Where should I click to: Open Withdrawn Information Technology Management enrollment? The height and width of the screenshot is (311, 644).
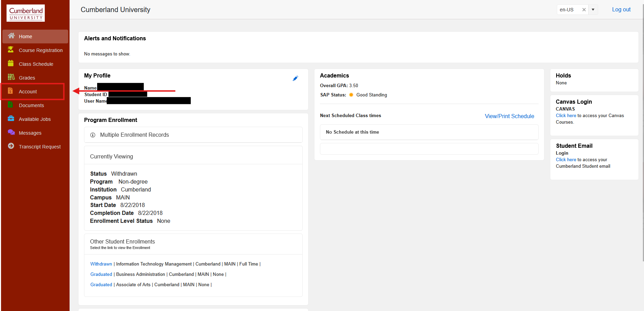pyautogui.click(x=101, y=264)
